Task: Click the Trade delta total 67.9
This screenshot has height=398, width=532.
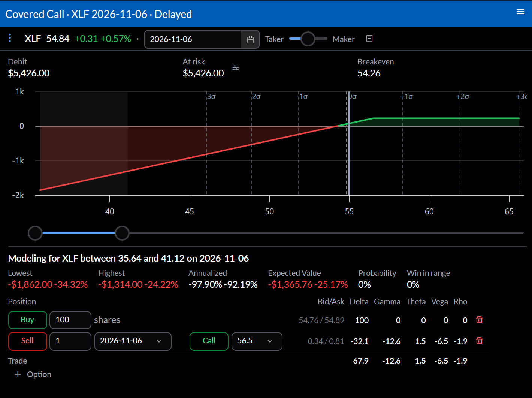Action: pyautogui.click(x=361, y=361)
